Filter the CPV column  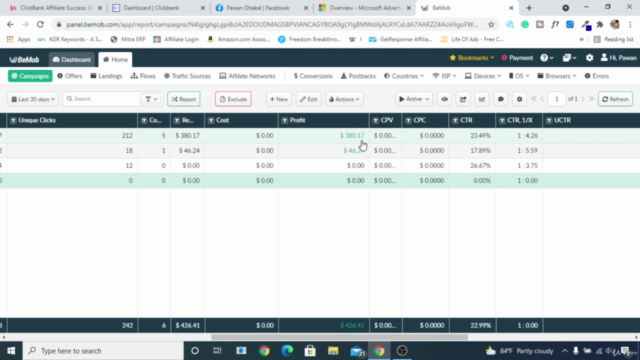click(376, 120)
